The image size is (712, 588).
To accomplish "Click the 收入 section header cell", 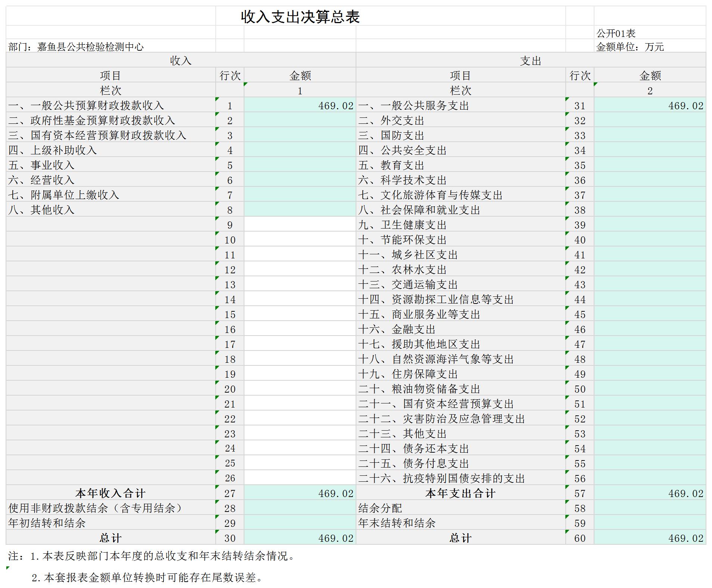I will click(x=181, y=60).
